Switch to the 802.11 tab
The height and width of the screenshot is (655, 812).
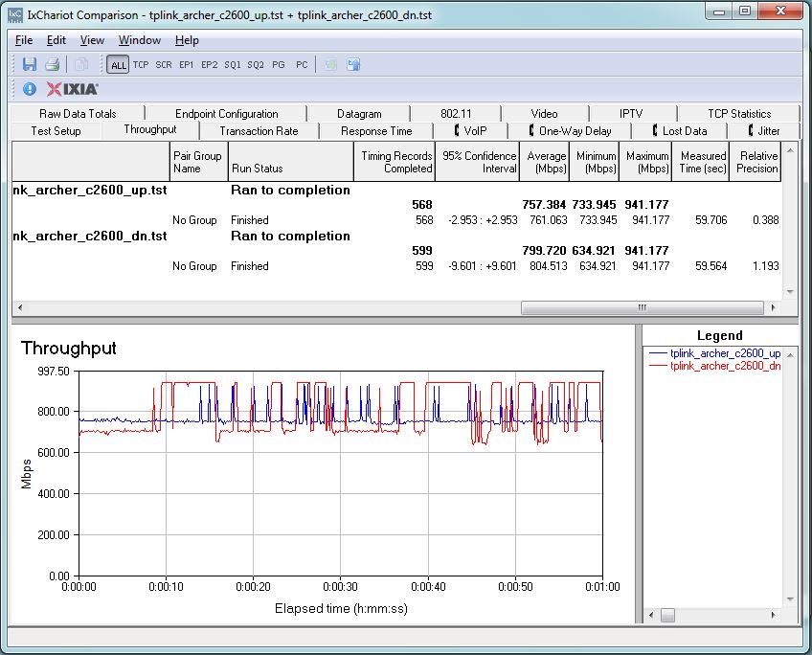click(x=456, y=113)
